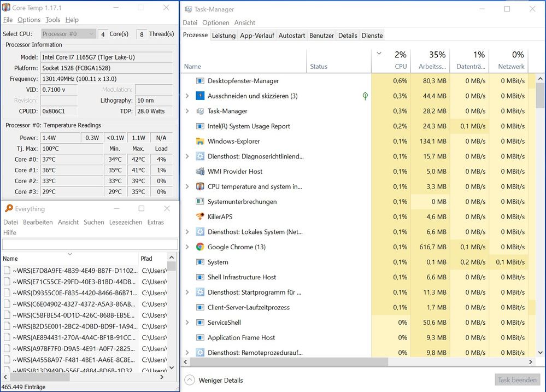
Task: Expand the Google Chrome (13) group
Action: pyautogui.click(x=187, y=247)
